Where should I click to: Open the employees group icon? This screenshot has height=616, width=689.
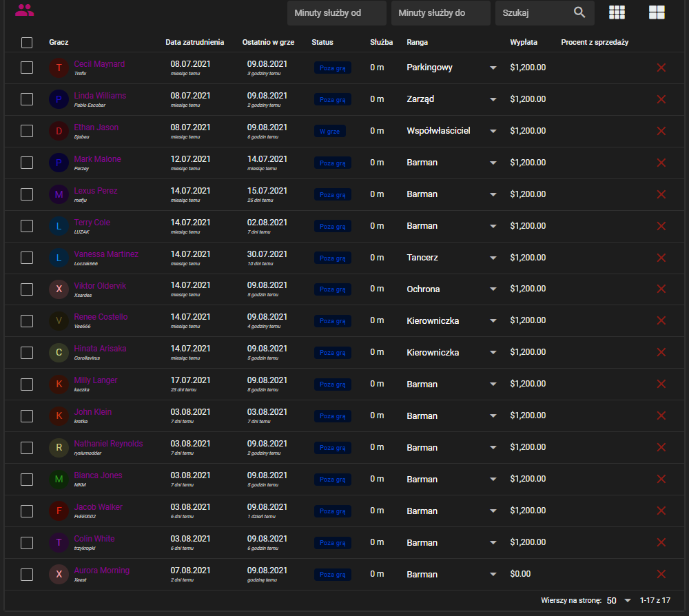click(24, 10)
